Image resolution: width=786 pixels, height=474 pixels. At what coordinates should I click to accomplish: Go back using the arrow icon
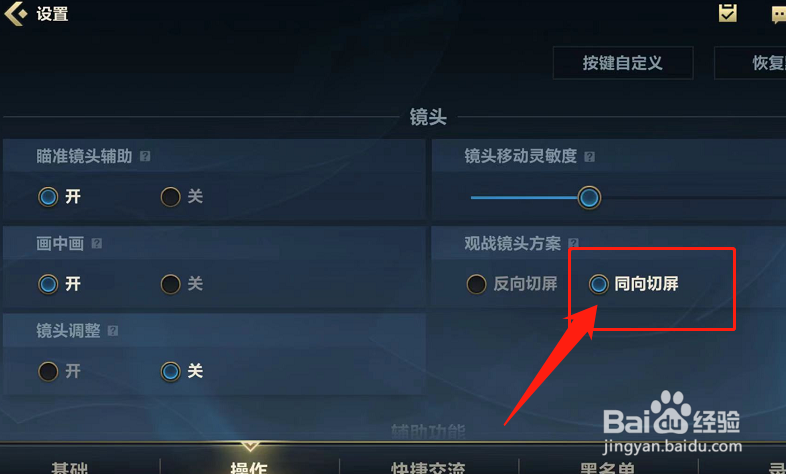click(15, 14)
